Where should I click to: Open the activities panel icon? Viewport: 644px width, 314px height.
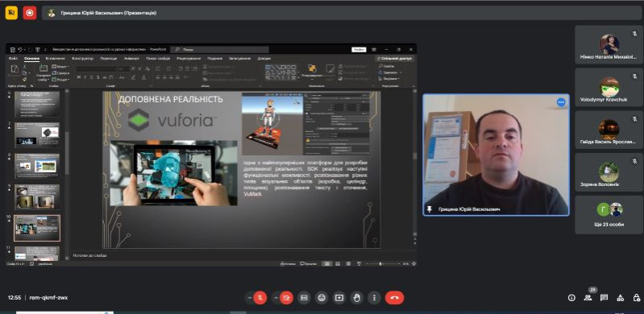click(621, 298)
